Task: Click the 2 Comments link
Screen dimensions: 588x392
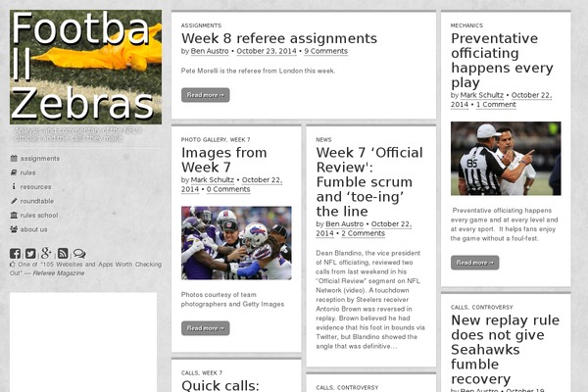Action: coord(363,233)
